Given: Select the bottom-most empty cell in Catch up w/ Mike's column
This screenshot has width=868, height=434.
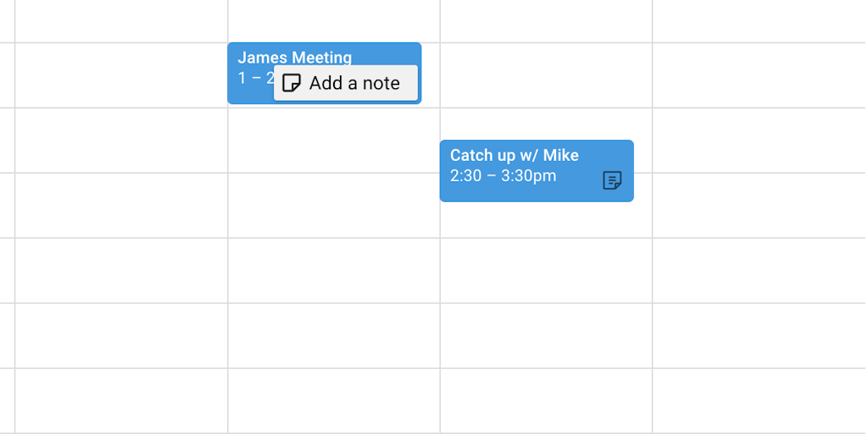Looking at the screenshot, I should [546, 400].
